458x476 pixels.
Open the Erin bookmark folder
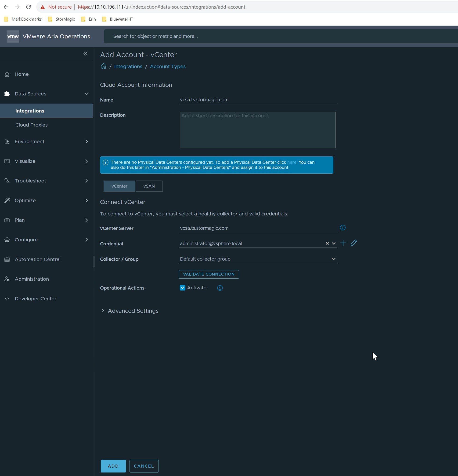tap(88, 19)
